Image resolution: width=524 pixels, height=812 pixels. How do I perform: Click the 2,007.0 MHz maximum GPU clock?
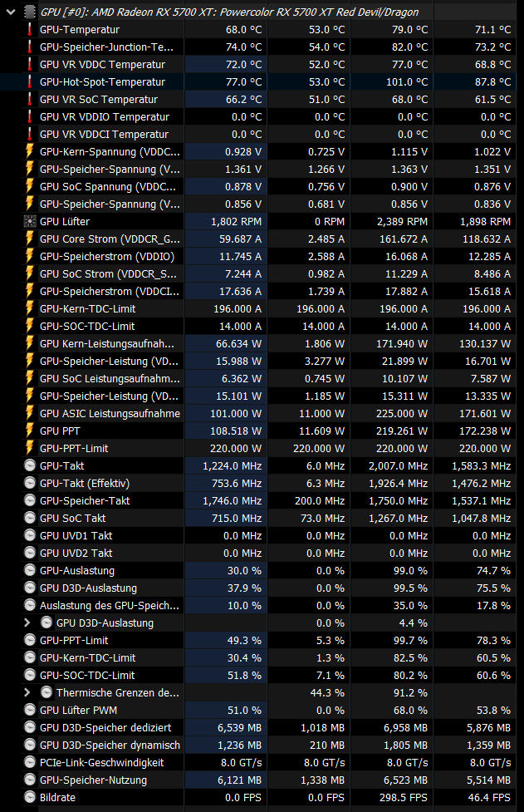(x=399, y=465)
